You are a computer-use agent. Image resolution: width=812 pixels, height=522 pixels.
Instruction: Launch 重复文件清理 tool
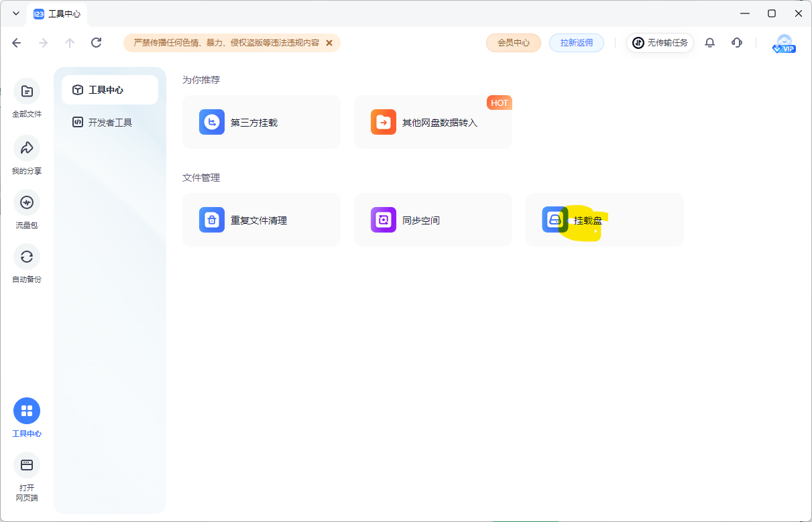coord(261,220)
